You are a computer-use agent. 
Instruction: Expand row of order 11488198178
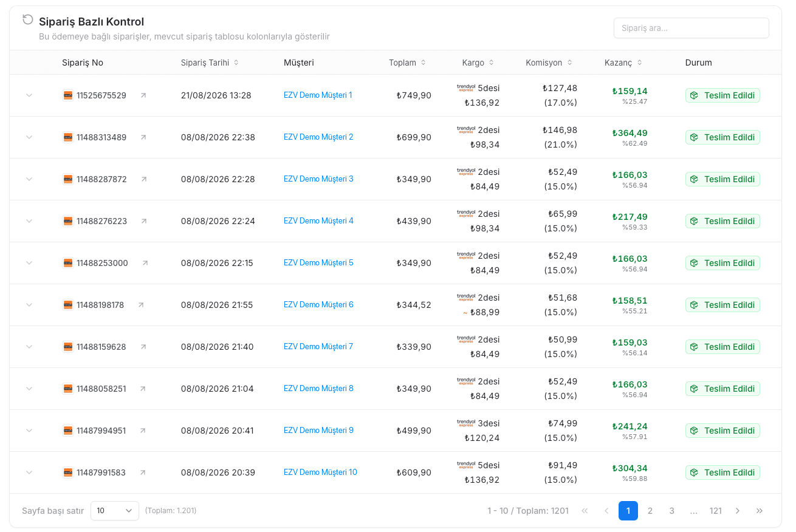click(x=29, y=305)
